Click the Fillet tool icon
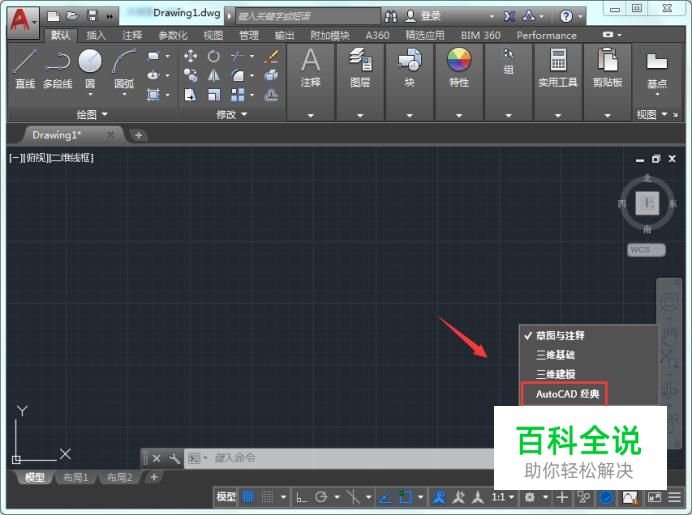The width and height of the screenshot is (692, 515). click(x=237, y=75)
